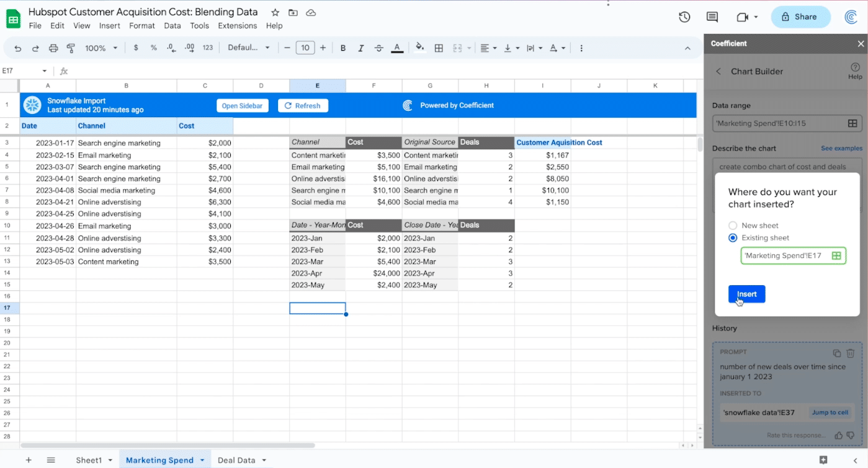Open the horizontal align dropdown

coord(488,48)
